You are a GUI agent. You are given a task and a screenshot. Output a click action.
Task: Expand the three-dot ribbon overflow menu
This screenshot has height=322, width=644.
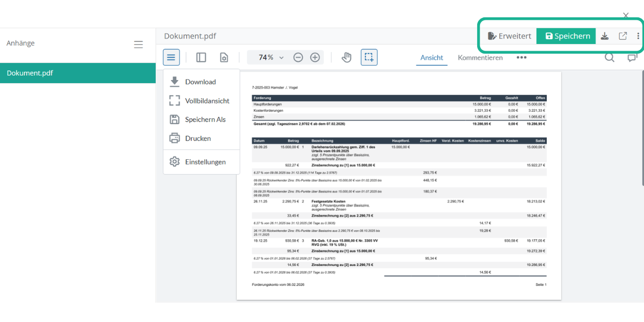point(521,57)
